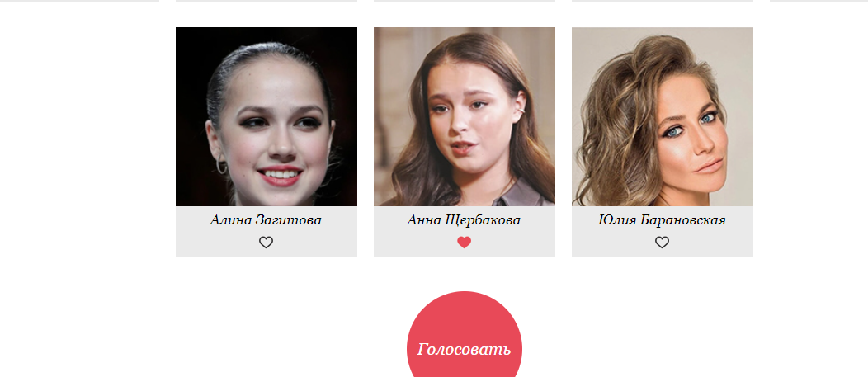Click the red Голосовать vote button

[x=465, y=334]
